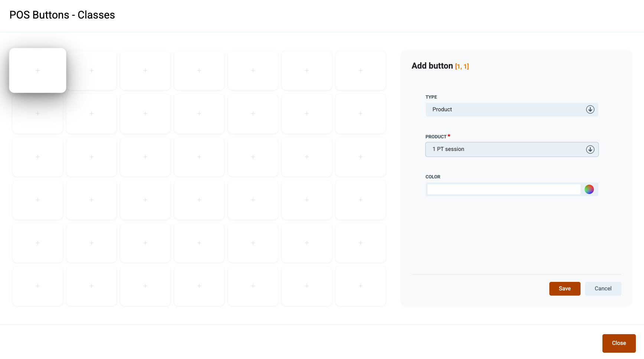Add button in fifth row, sixth column cell
This screenshot has height=359, width=644.
[307, 243]
